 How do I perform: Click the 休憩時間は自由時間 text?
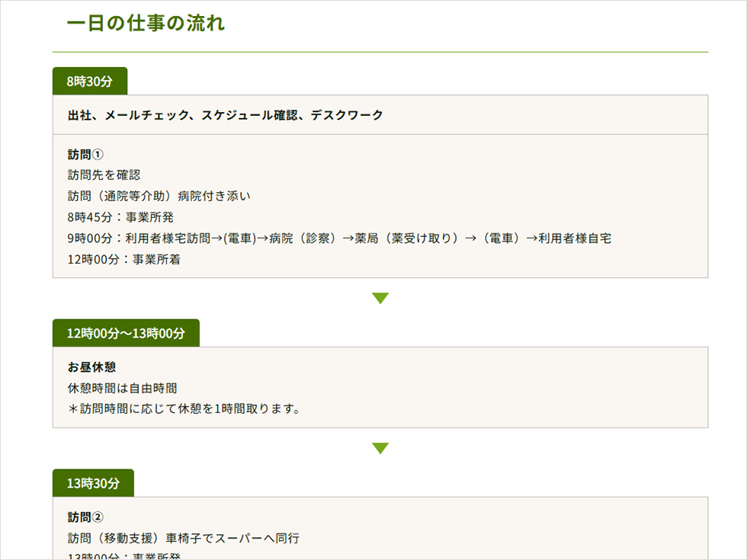coord(122,388)
